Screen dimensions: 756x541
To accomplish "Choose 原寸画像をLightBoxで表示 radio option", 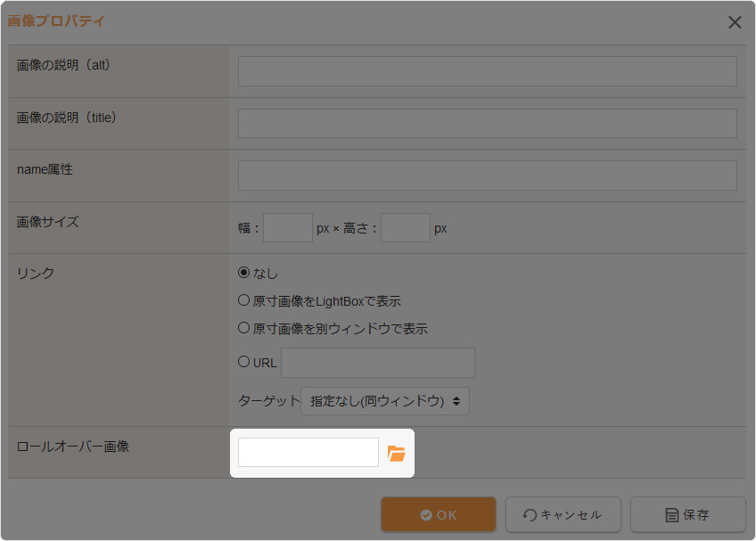I will 244,300.
